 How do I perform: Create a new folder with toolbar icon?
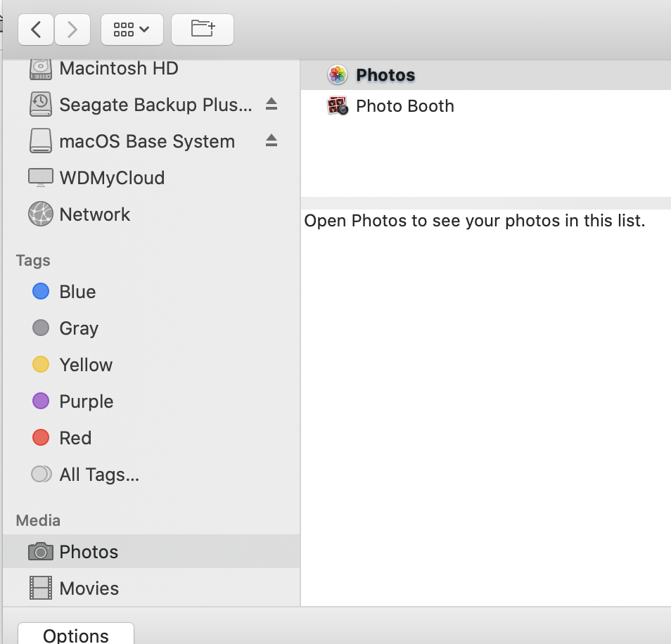[x=203, y=30]
